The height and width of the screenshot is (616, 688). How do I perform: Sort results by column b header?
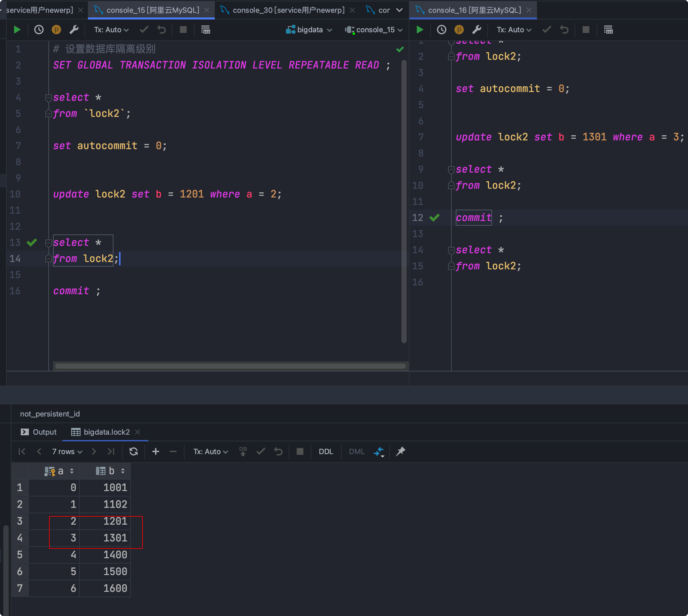(111, 471)
